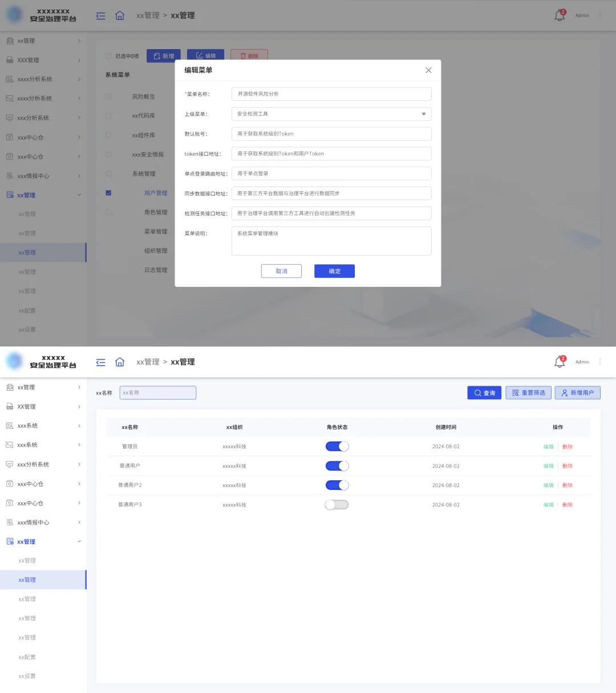The width and height of the screenshot is (616, 693).
Task: Click the 确定 button in the edit dialog
Action: 334,271
